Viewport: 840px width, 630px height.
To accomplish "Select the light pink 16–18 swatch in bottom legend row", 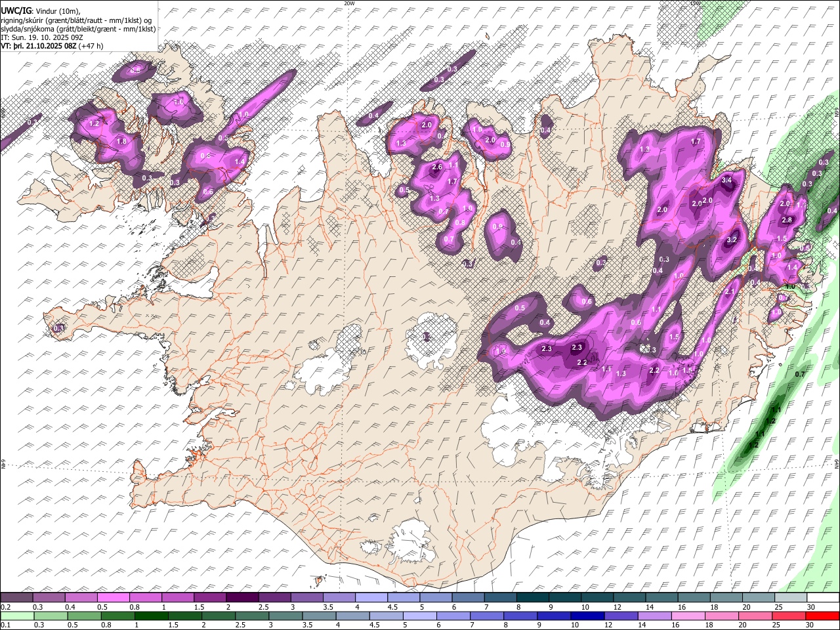I will [688, 616].
